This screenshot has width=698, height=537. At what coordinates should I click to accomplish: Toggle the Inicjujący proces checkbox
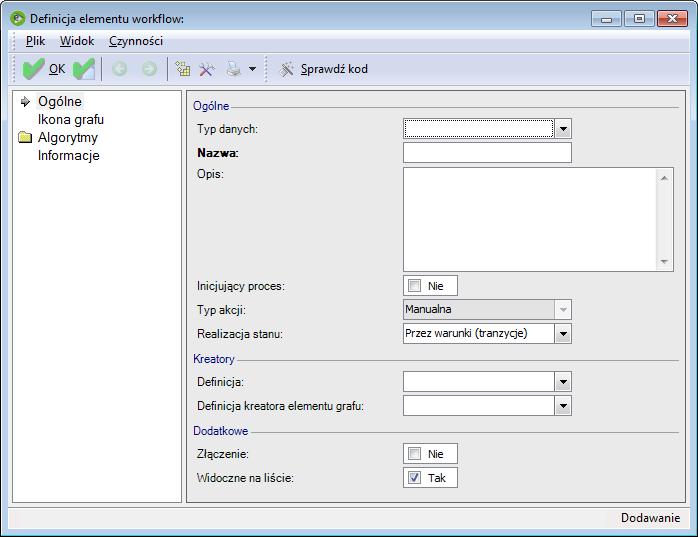pos(414,285)
